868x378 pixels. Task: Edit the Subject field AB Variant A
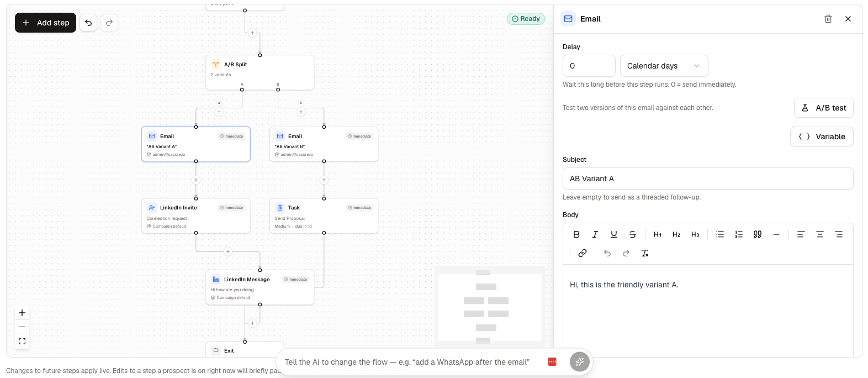click(708, 179)
